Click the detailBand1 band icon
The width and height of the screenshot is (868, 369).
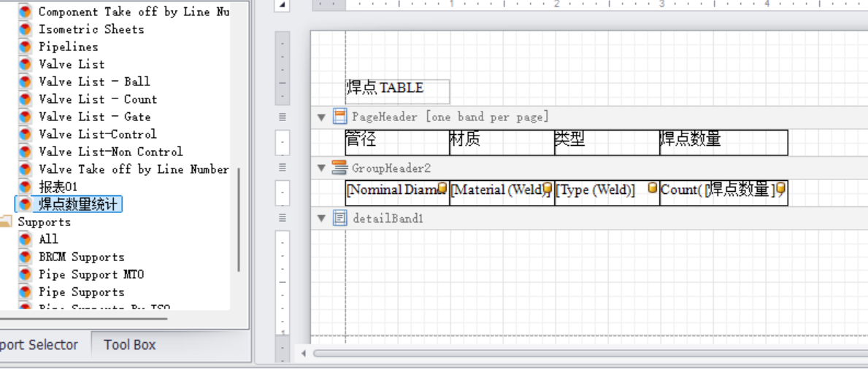click(340, 219)
